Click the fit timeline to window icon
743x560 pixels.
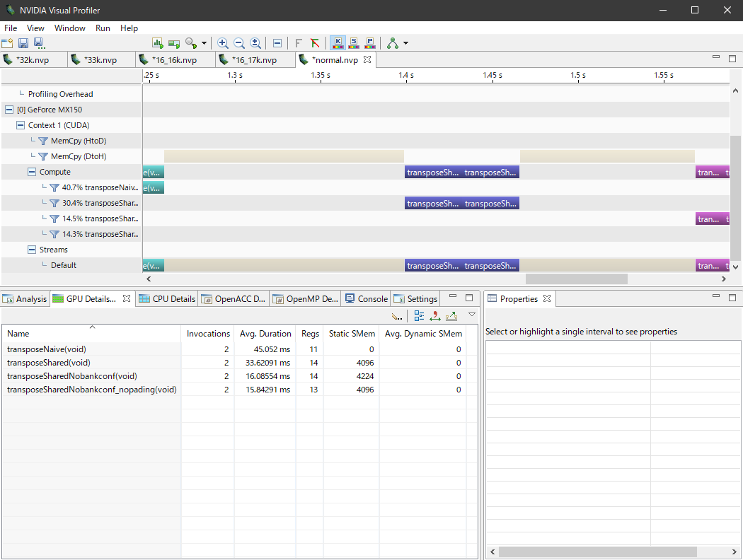[255, 43]
